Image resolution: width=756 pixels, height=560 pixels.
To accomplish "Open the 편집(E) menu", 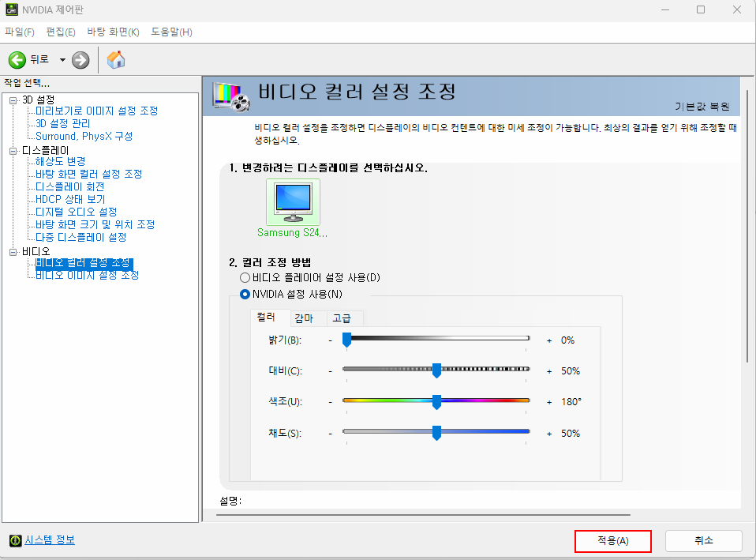I will tap(61, 32).
